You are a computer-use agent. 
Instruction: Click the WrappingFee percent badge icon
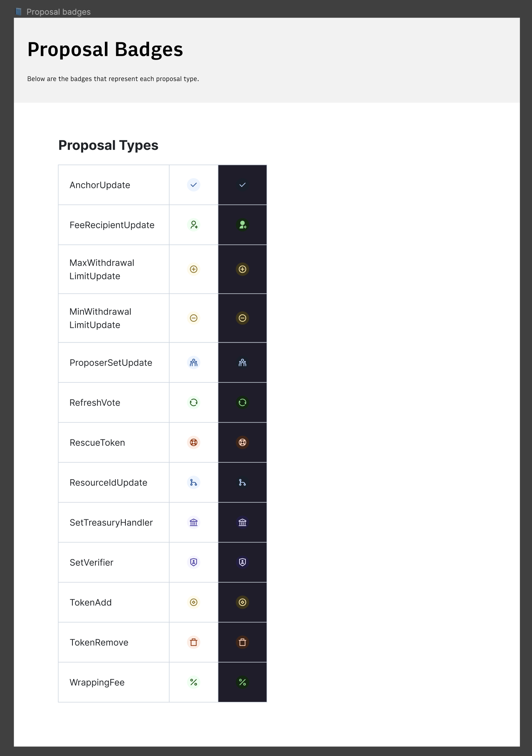tap(194, 682)
